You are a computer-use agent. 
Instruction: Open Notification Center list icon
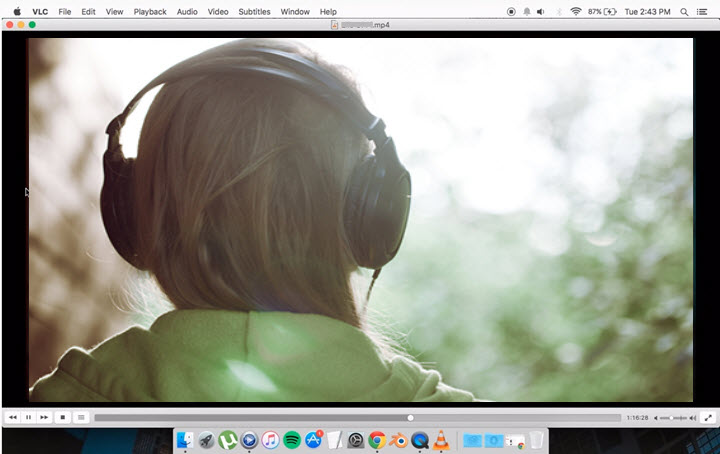[702, 12]
